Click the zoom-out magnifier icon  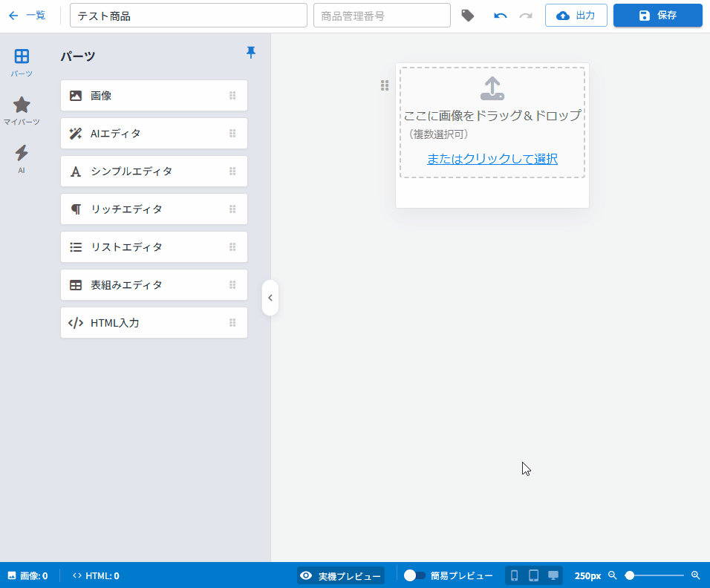[613, 575]
